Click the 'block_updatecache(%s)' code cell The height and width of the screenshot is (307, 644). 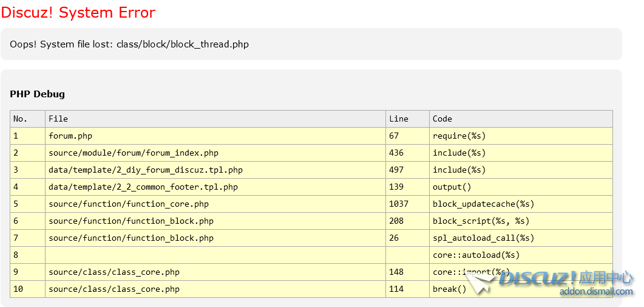521,204
